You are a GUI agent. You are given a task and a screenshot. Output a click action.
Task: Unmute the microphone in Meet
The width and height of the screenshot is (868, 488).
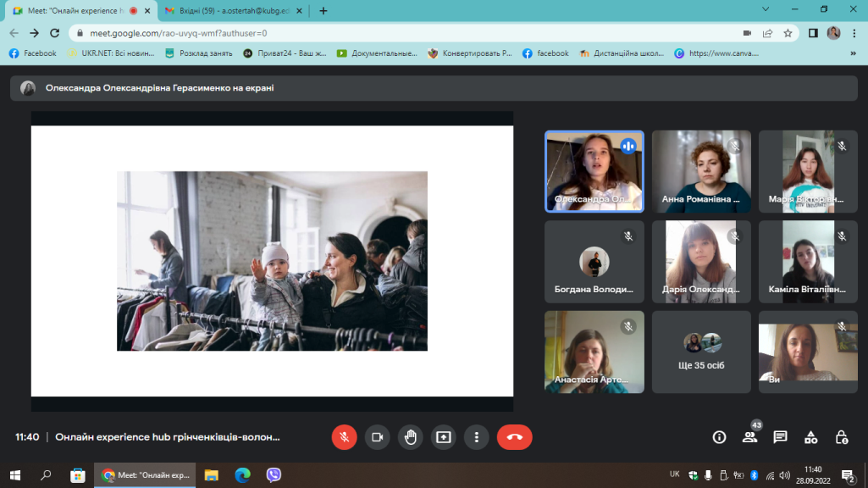coord(344,437)
